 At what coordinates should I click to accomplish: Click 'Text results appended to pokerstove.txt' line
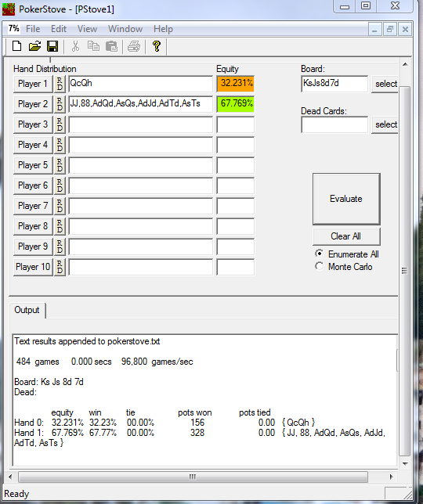point(87,341)
